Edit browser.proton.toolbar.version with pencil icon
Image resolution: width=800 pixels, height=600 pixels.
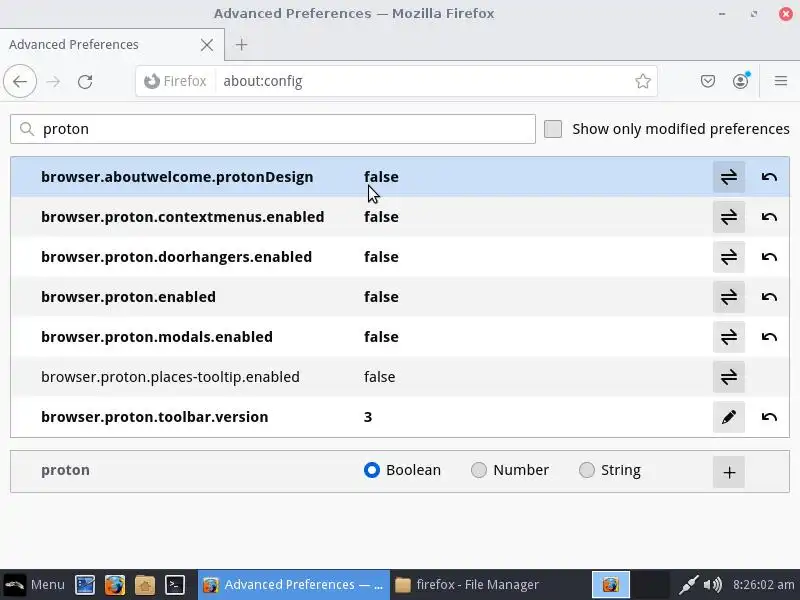(x=729, y=417)
